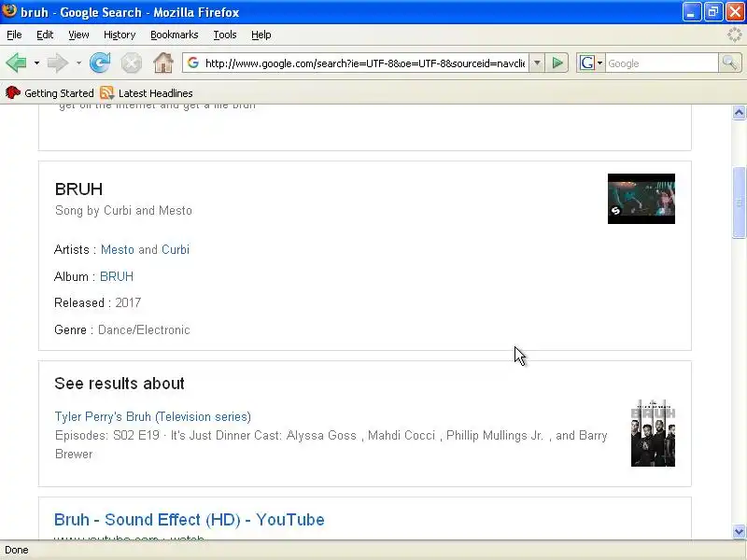Open the Forward history dropdown arrow
The height and width of the screenshot is (560, 747).
[78, 63]
